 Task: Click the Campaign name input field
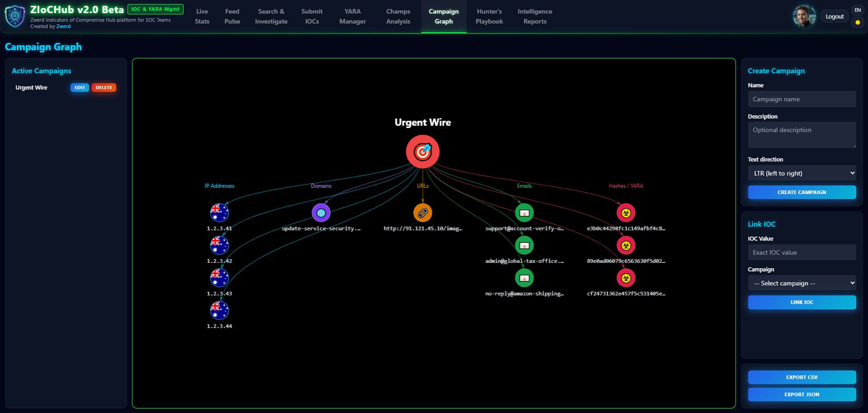[802, 99]
